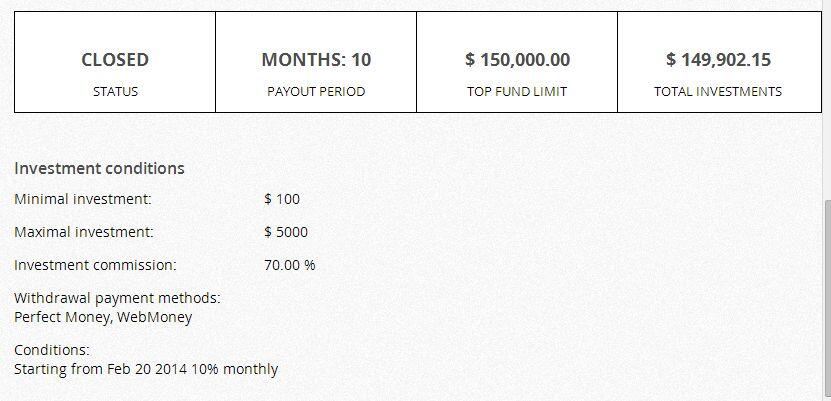
Task: Click the STATUS label under CLOSED
Action: point(115,91)
